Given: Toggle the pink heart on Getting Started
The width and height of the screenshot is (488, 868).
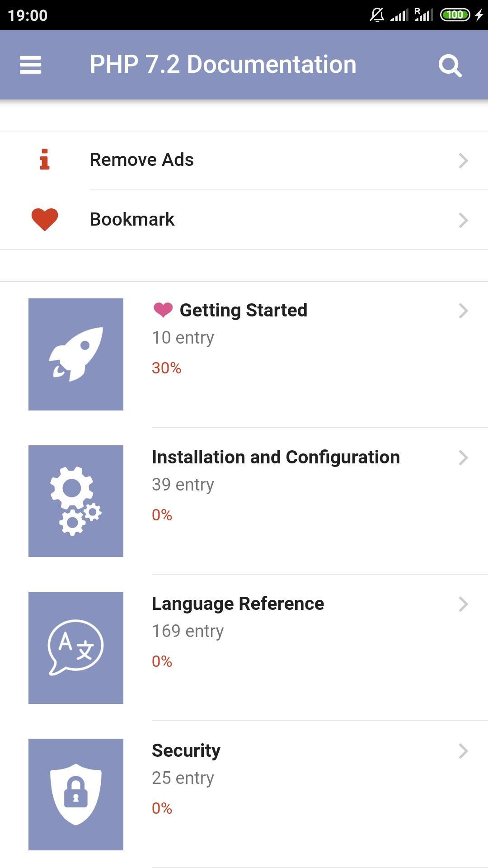Looking at the screenshot, I should point(163,310).
